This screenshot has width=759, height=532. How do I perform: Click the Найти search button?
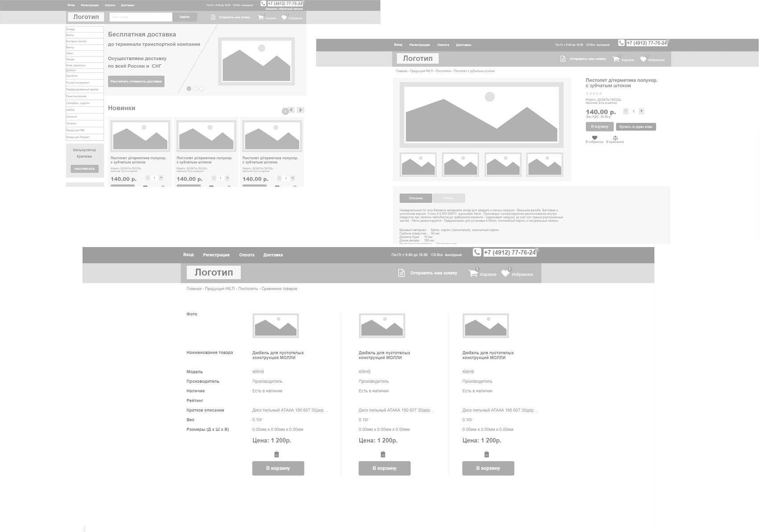(185, 17)
